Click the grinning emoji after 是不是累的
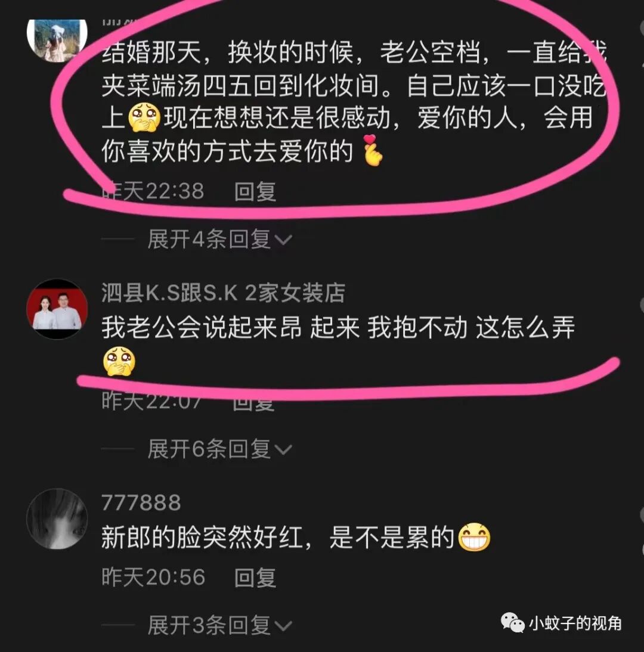This screenshot has height=652, width=644. coord(474,537)
